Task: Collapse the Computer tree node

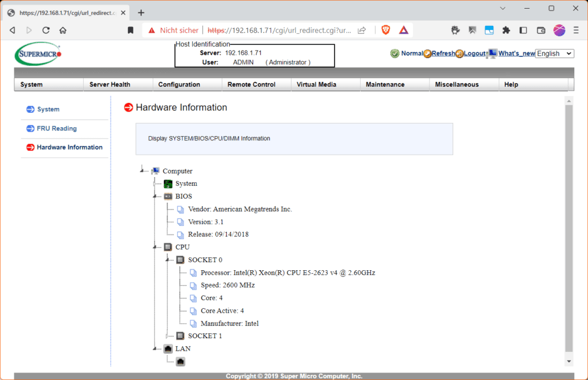Action: click(142, 171)
